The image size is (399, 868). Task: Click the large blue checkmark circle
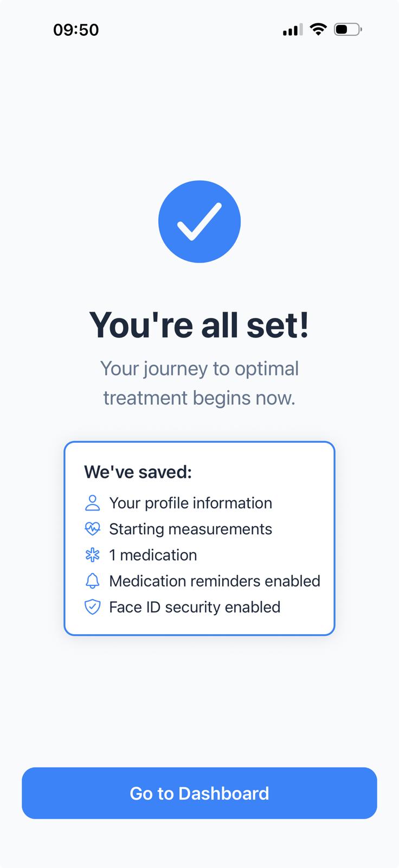(200, 222)
